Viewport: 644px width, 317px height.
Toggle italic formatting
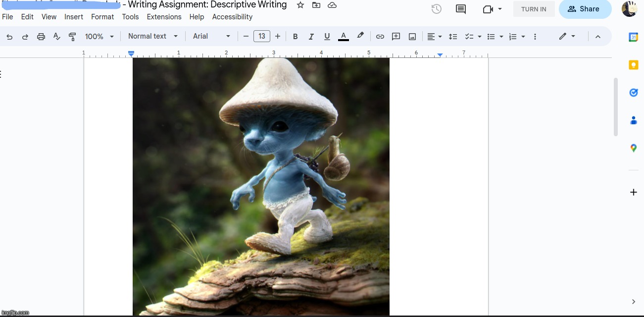pos(311,37)
